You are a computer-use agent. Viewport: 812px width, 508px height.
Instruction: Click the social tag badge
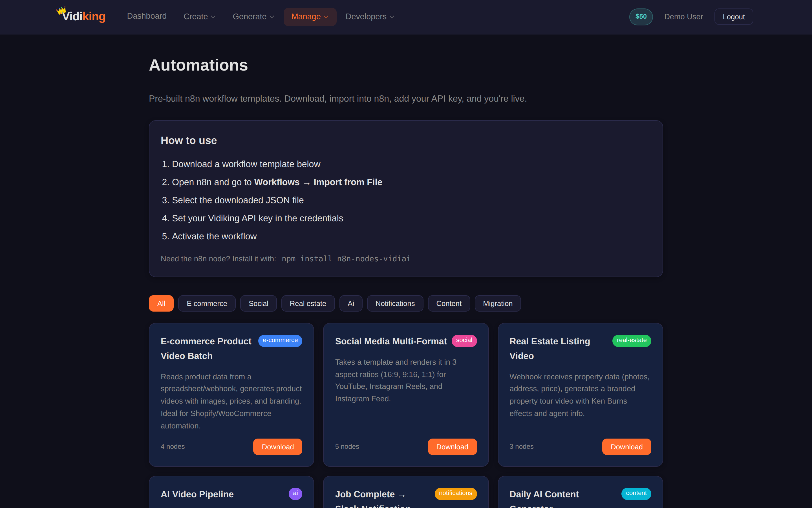point(464,340)
